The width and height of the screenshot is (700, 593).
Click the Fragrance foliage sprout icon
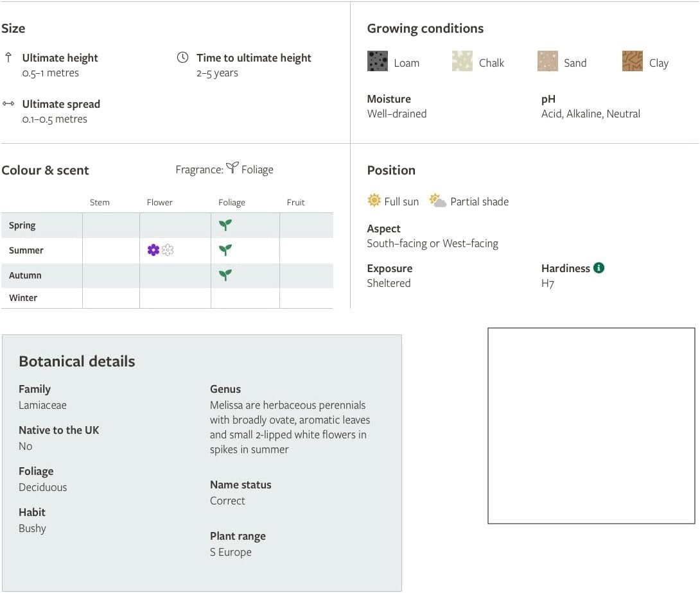pos(232,168)
